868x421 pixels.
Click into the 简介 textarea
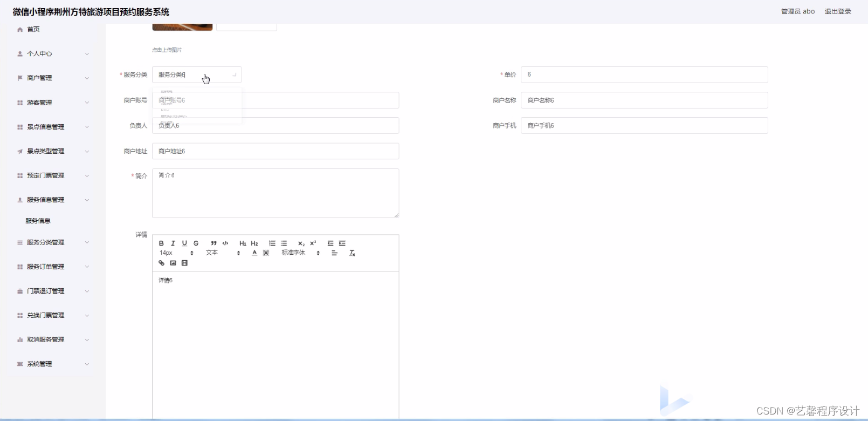tap(275, 193)
